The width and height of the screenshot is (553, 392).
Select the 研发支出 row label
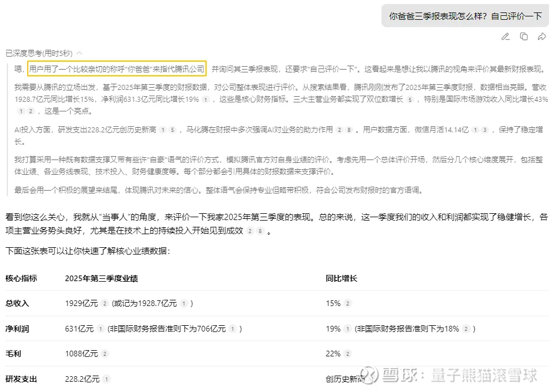pos(21,380)
